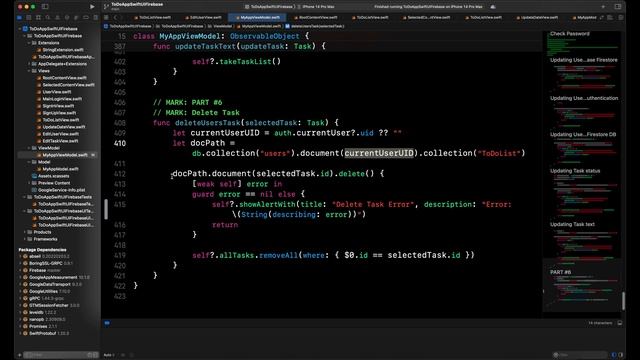Viewport: 640px width, 360px height.
Task: Collapse the Views group
Action: [x=29, y=71]
